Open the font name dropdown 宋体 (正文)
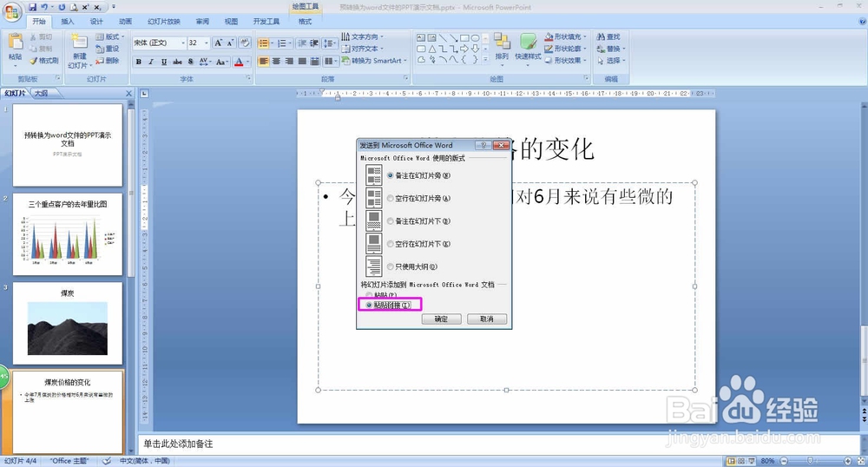This screenshot has height=467, width=868. click(x=183, y=43)
